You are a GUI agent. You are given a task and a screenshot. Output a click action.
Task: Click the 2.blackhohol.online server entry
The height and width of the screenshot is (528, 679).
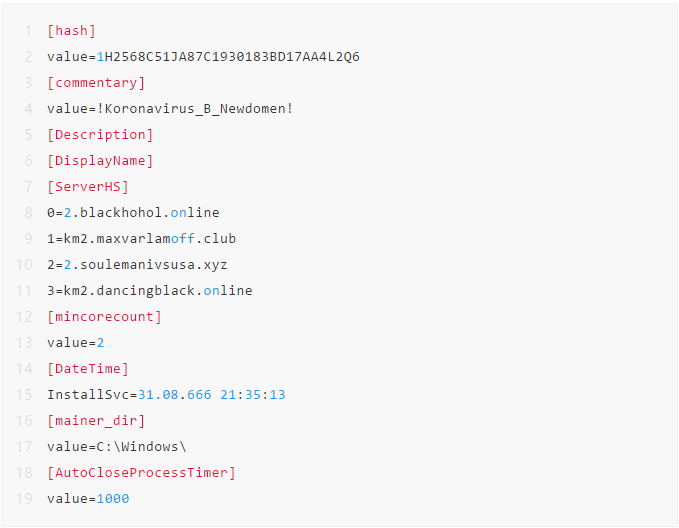click(133, 213)
